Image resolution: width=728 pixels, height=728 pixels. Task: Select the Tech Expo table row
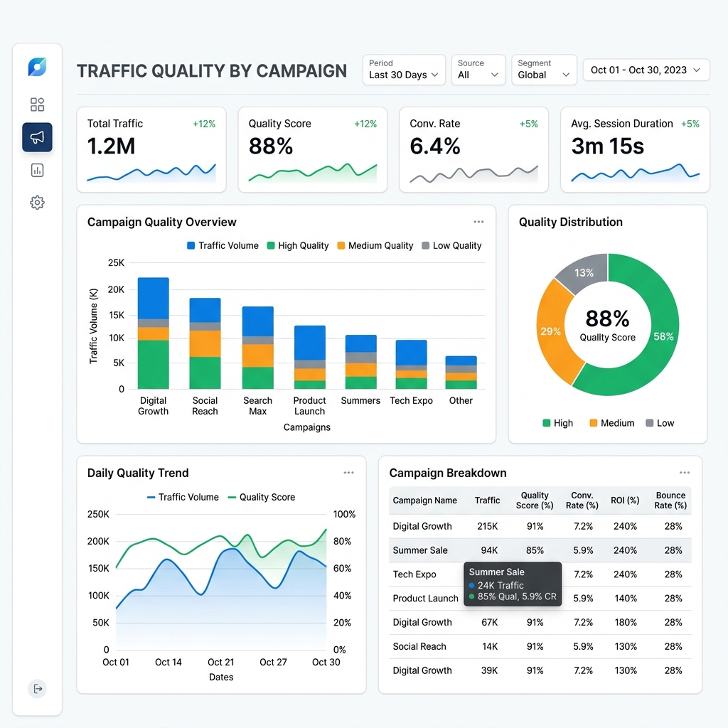(x=540, y=574)
